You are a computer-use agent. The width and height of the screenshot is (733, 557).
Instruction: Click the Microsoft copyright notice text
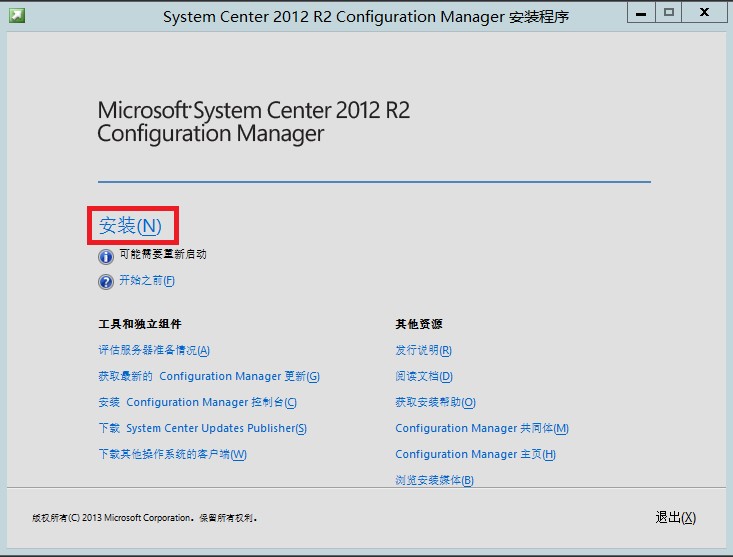tap(144, 518)
